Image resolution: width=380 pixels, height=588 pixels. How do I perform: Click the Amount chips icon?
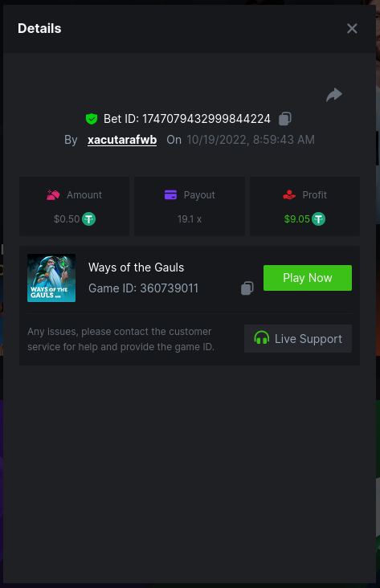pos(53,195)
